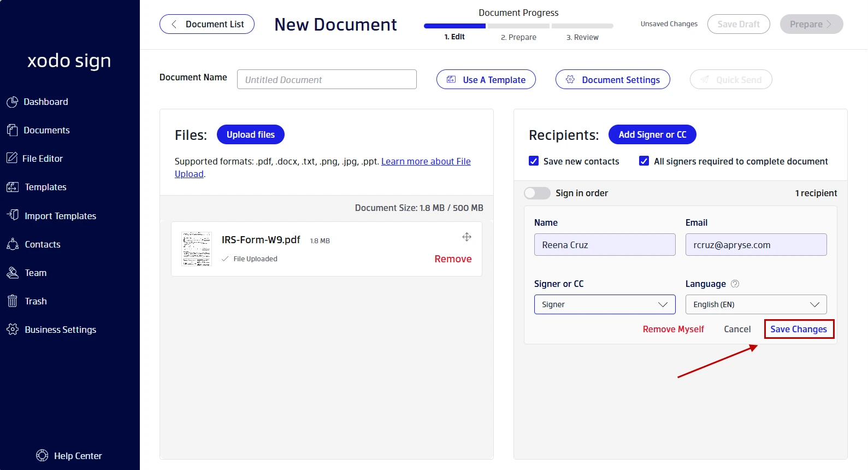
Task: Open Import Templates in the sidebar
Action: pyautogui.click(x=60, y=216)
